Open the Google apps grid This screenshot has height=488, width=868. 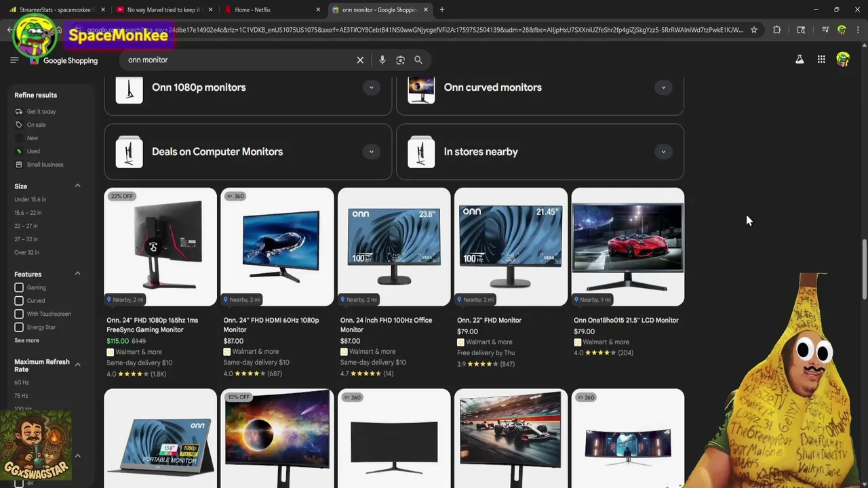tap(821, 60)
